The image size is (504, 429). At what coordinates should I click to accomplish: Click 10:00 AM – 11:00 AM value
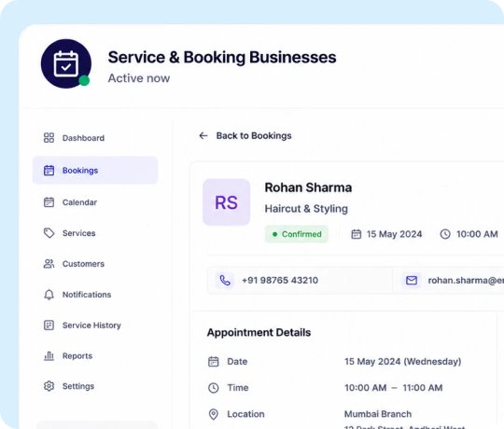(x=394, y=388)
